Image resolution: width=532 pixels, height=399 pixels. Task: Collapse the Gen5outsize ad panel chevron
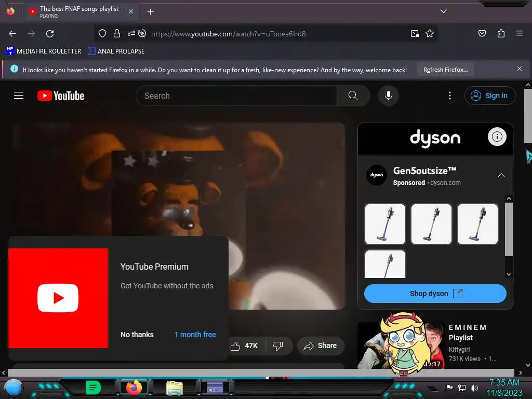[501, 176]
